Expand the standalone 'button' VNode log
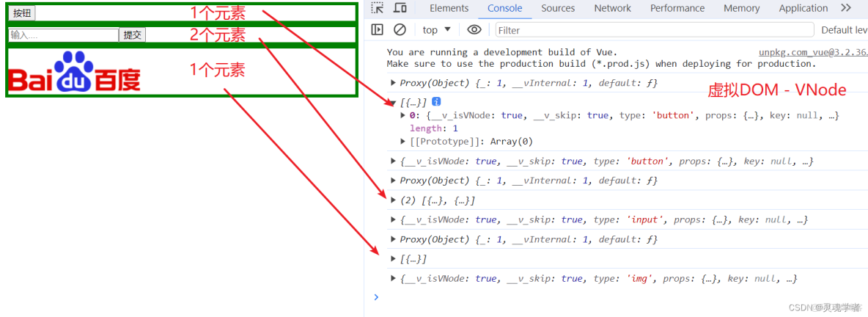 click(393, 161)
